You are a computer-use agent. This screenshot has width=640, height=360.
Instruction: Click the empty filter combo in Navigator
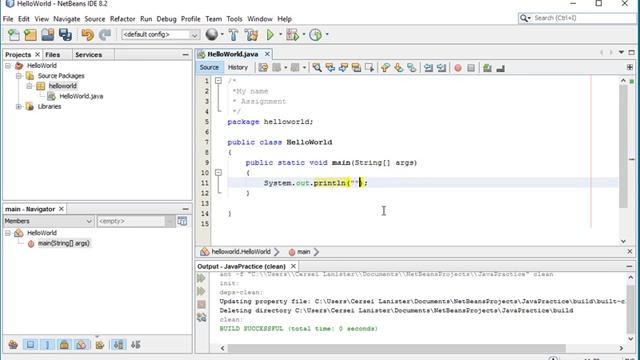[136, 221]
